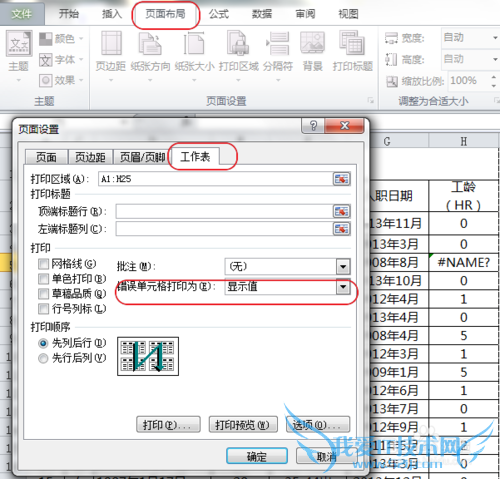The width and height of the screenshot is (500, 479).
Task: Switch to the 页边距 dialog tab
Action: click(x=90, y=157)
